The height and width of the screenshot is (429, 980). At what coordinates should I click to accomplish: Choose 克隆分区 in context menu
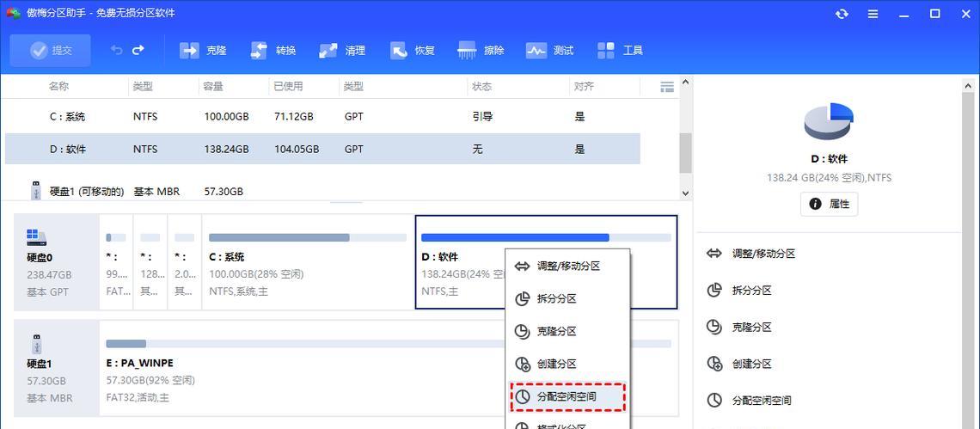pyautogui.click(x=567, y=332)
